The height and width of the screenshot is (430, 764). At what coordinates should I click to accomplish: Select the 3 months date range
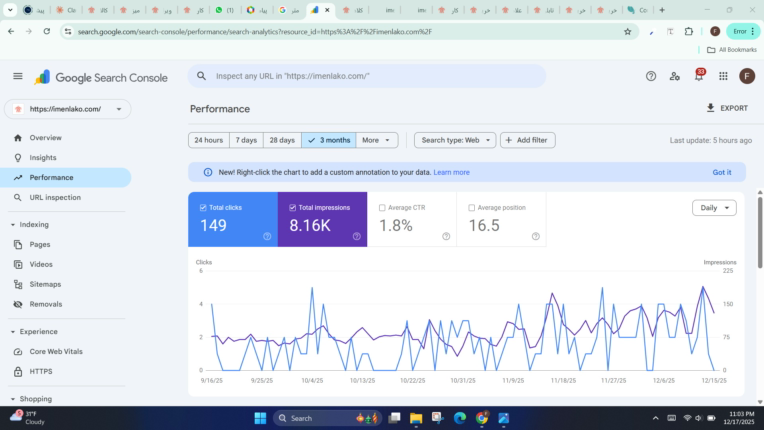click(x=329, y=140)
